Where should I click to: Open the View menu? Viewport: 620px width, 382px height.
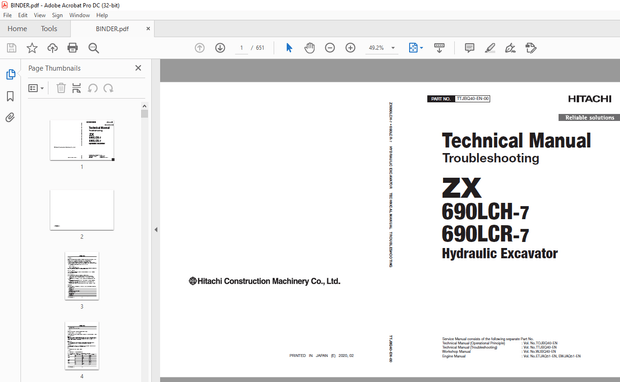[40, 15]
